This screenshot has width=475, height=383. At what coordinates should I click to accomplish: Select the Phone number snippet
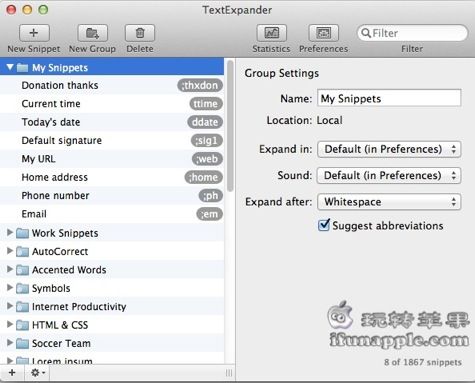[112, 195]
